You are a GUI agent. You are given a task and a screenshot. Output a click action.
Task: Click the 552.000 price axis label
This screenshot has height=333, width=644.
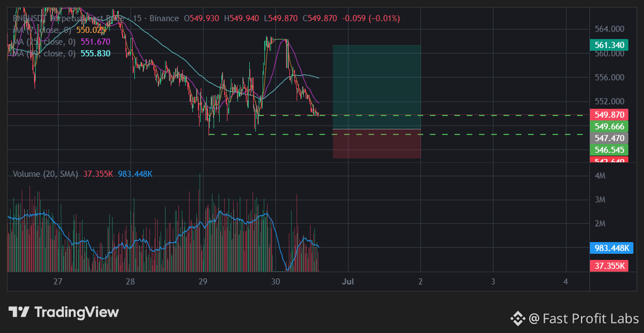(609, 101)
